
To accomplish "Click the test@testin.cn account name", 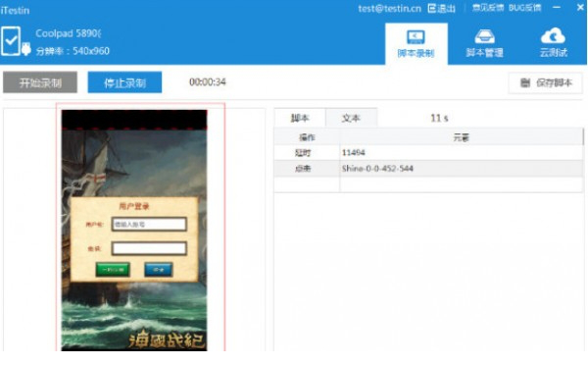I will [390, 8].
